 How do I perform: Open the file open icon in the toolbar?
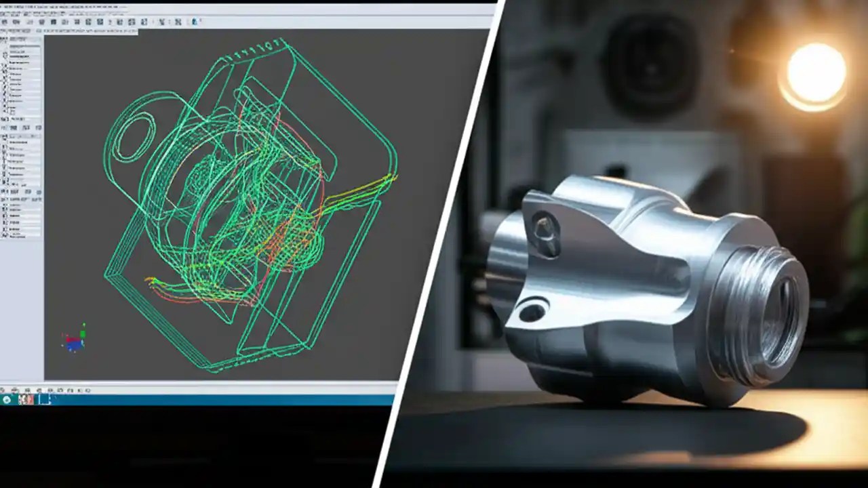[15, 22]
